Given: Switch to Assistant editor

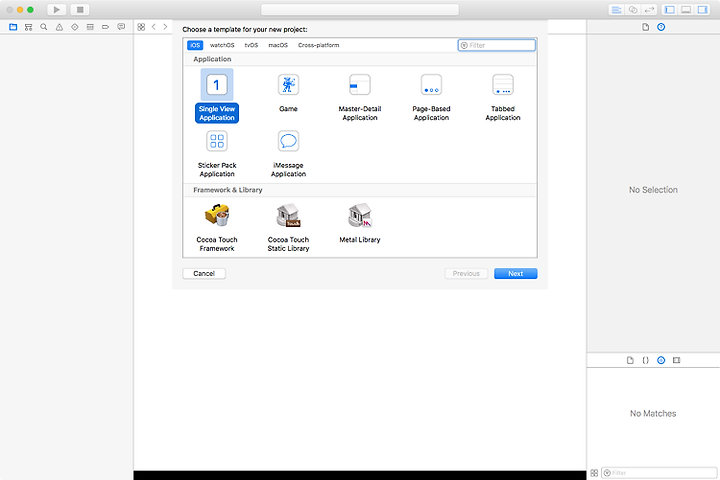Looking at the screenshot, I should tap(633, 10).
